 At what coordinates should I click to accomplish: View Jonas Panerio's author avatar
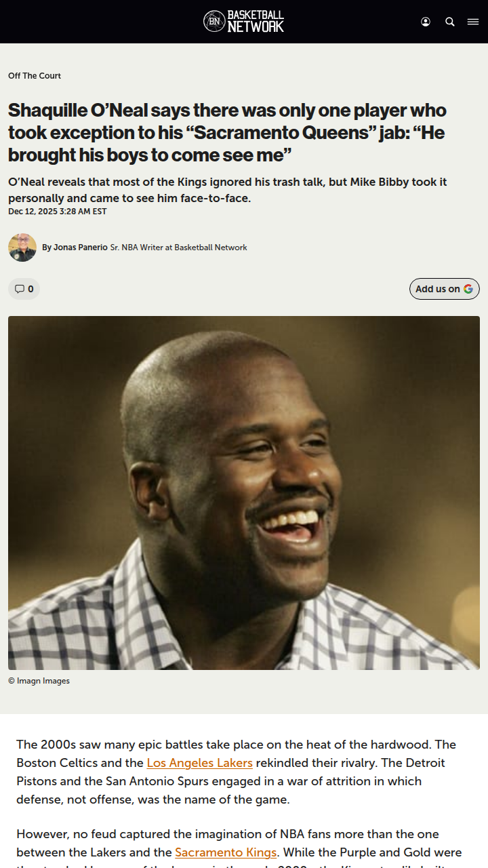coord(22,248)
